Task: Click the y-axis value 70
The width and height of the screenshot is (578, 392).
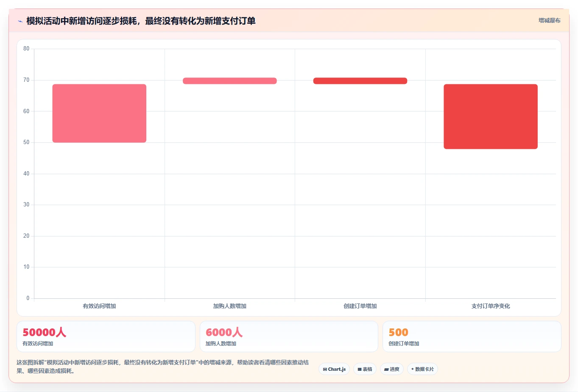Action: click(x=26, y=80)
